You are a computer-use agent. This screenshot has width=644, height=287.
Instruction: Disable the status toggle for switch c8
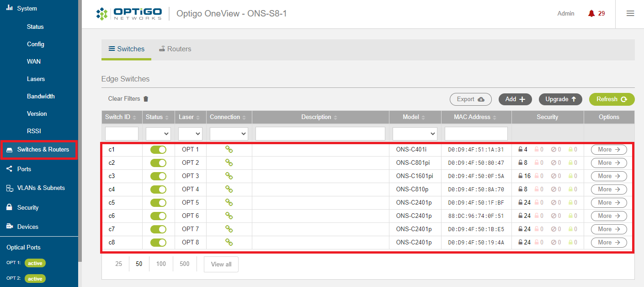click(158, 242)
